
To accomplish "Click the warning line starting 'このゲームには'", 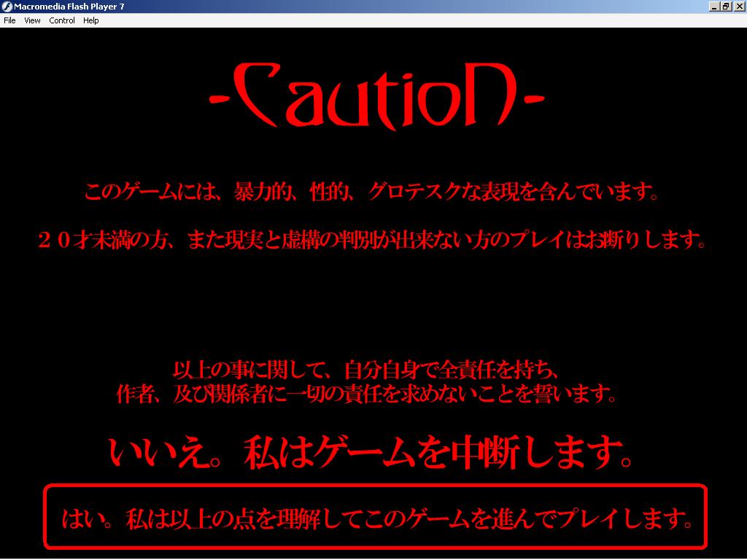I will 373,192.
